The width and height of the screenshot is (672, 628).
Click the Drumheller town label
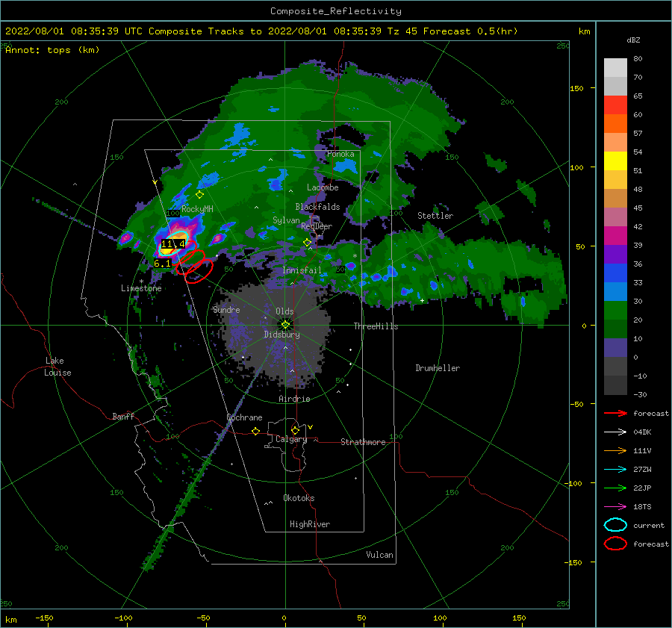coord(438,368)
